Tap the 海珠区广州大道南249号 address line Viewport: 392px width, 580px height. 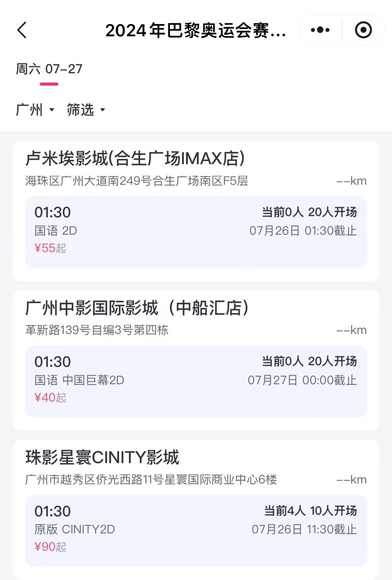(x=136, y=181)
